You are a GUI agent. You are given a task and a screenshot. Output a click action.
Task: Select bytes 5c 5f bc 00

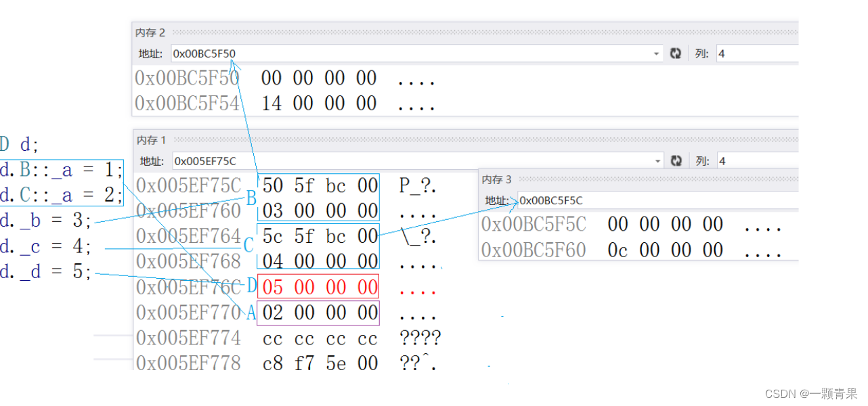click(x=320, y=236)
